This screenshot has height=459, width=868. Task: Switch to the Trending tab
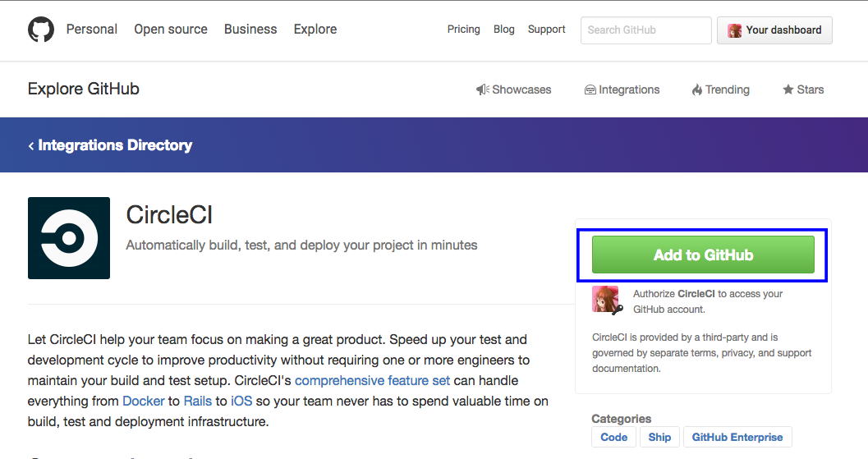pyautogui.click(x=721, y=90)
